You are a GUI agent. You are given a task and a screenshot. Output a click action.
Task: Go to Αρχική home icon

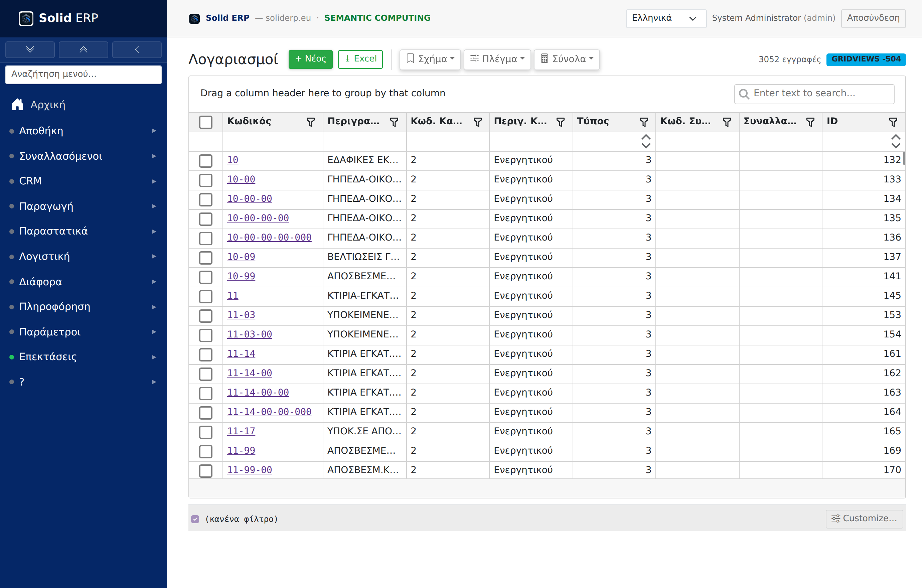coord(17,105)
